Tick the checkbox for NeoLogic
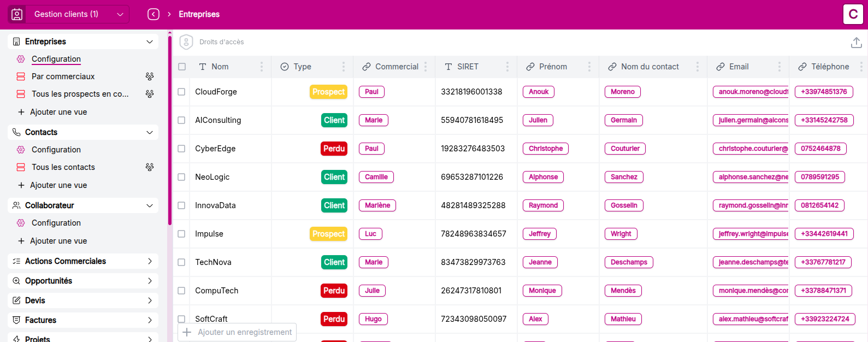 (181, 177)
